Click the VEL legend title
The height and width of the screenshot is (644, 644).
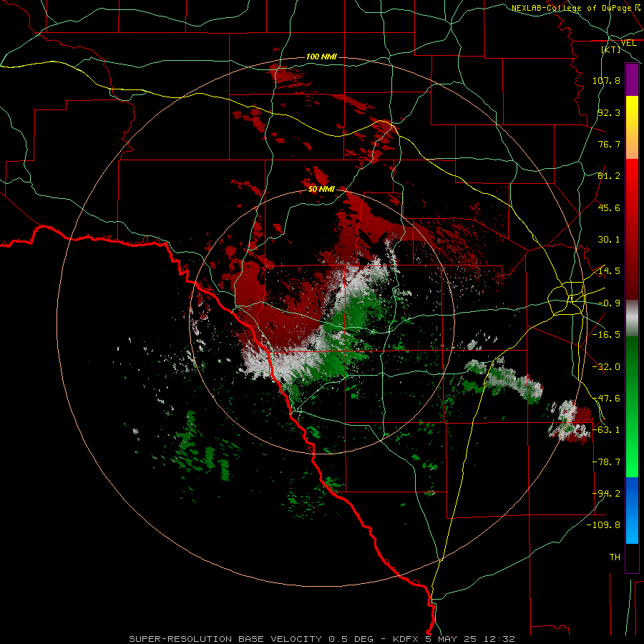(x=628, y=43)
